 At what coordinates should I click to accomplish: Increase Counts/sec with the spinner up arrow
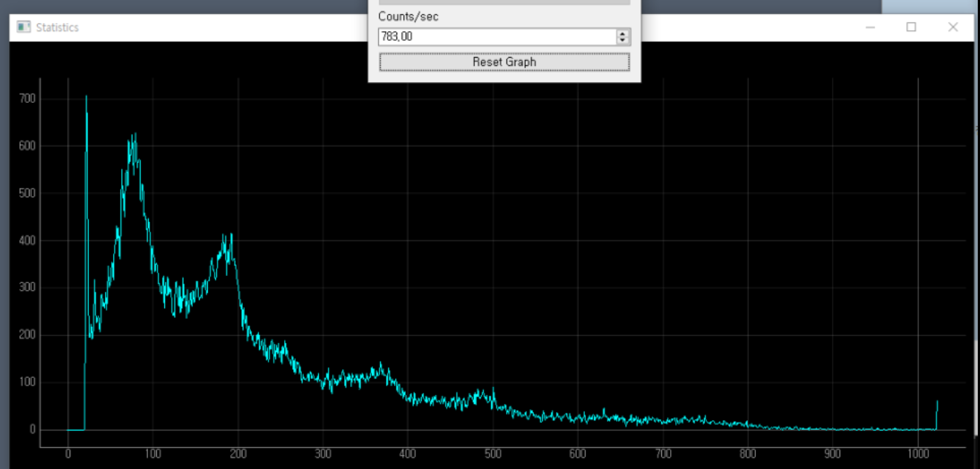623,33
